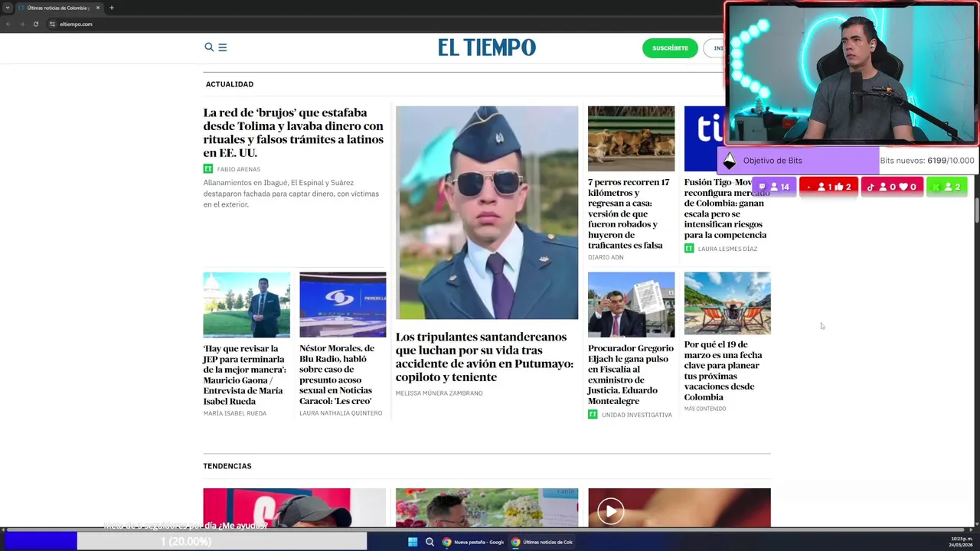Click the DIARIO ADN source label
The width and height of the screenshot is (980, 551).
(x=606, y=257)
